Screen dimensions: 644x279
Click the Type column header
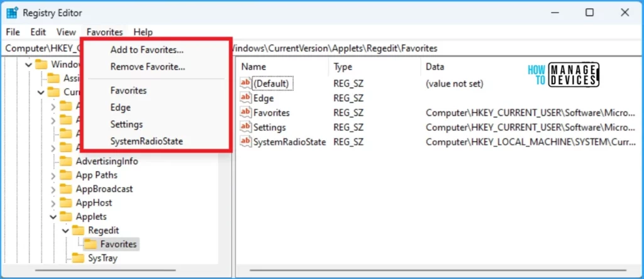coord(343,67)
